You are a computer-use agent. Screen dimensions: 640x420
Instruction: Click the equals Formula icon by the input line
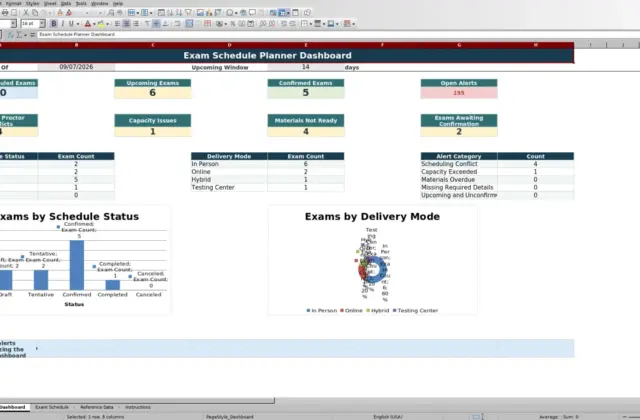pyautogui.click(x=32, y=35)
